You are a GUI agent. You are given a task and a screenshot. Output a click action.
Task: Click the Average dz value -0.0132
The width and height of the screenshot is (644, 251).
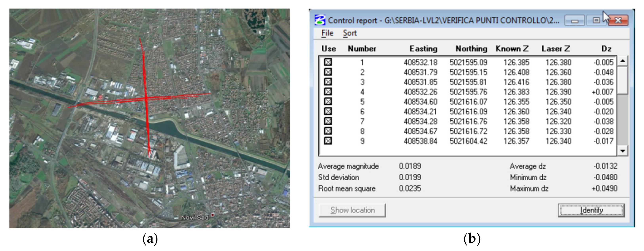click(606, 166)
